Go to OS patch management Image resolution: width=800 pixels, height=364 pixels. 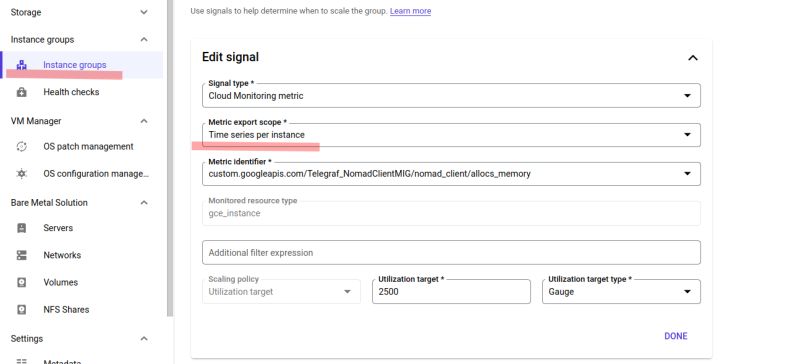pyautogui.click(x=88, y=147)
